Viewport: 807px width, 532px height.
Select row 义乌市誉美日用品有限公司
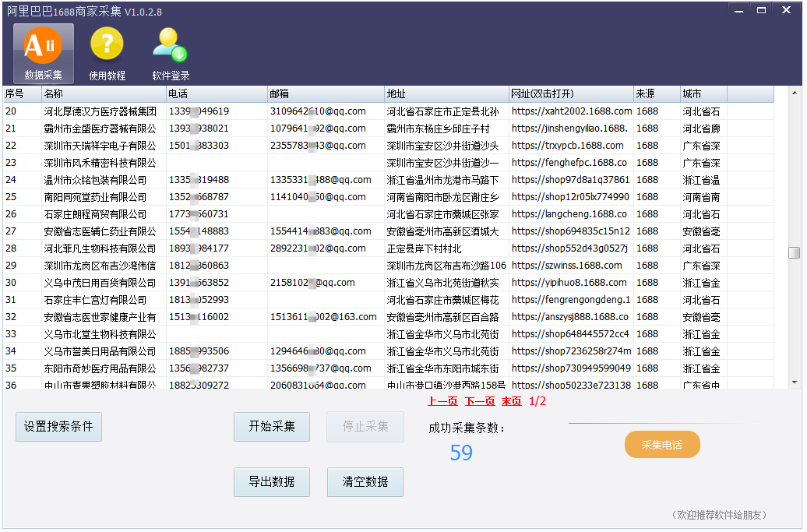389,351
